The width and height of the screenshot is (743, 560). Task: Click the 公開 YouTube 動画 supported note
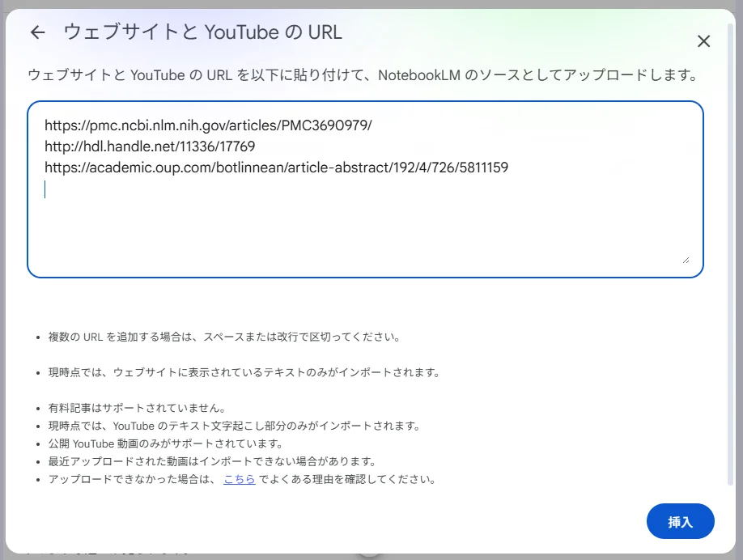pos(165,443)
